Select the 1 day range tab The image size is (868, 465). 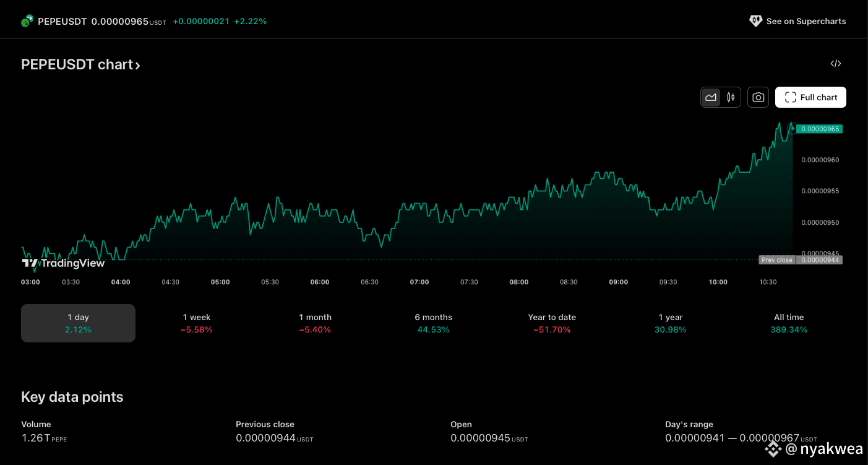click(x=78, y=323)
